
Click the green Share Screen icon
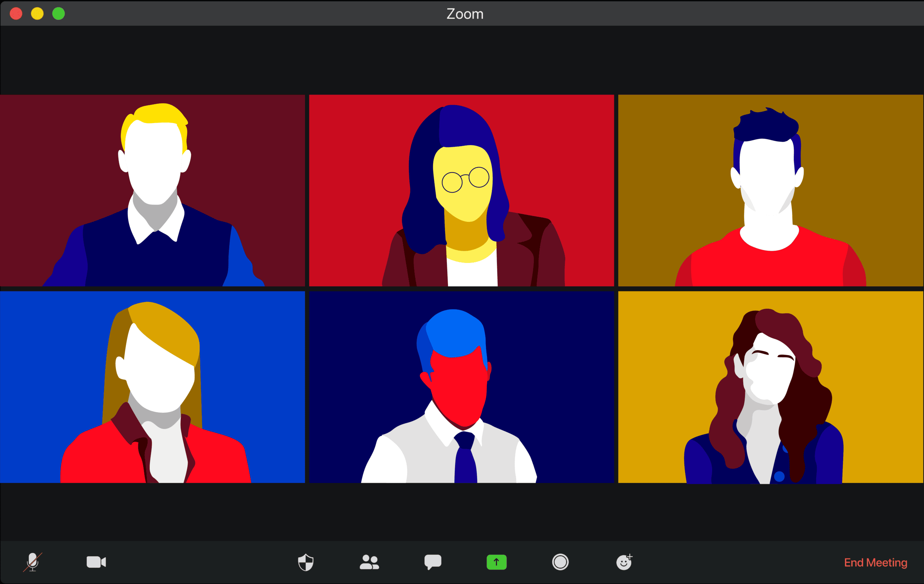pyautogui.click(x=497, y=562)
